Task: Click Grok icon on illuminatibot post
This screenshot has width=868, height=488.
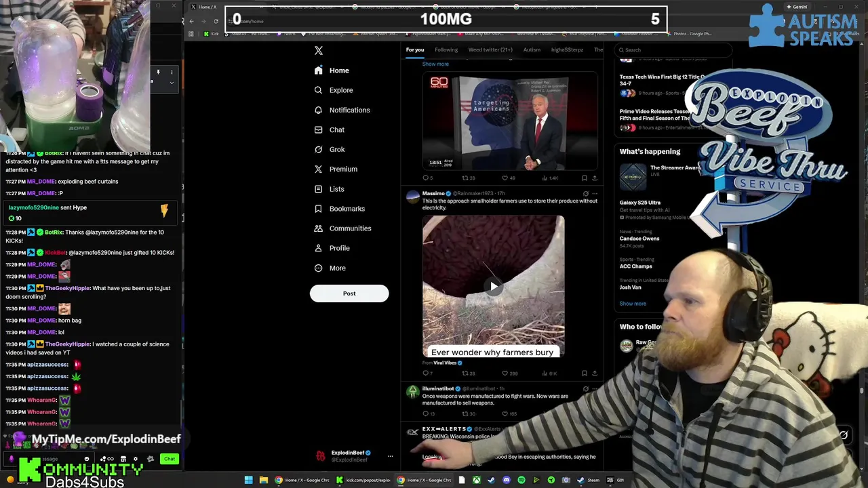Action: pos(586,389)
